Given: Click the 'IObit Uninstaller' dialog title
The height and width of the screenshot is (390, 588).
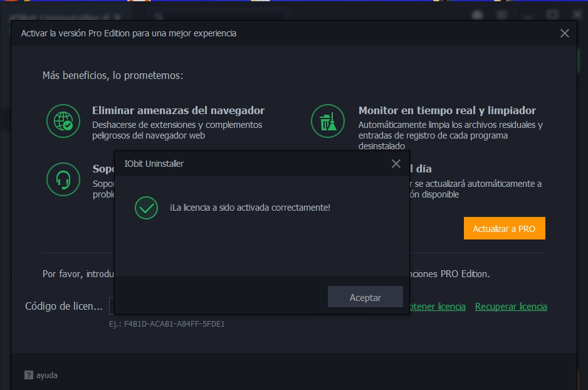Looking at the screenshot, I should 154,164.
